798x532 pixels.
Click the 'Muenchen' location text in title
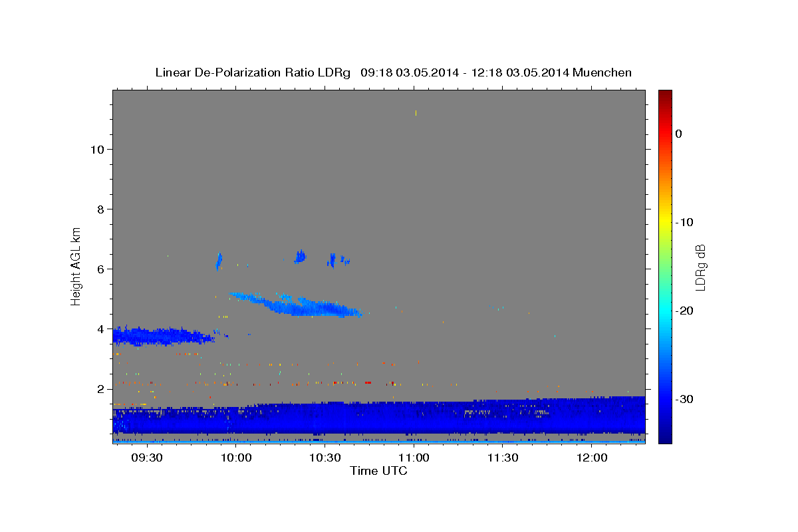click(602, 72)
